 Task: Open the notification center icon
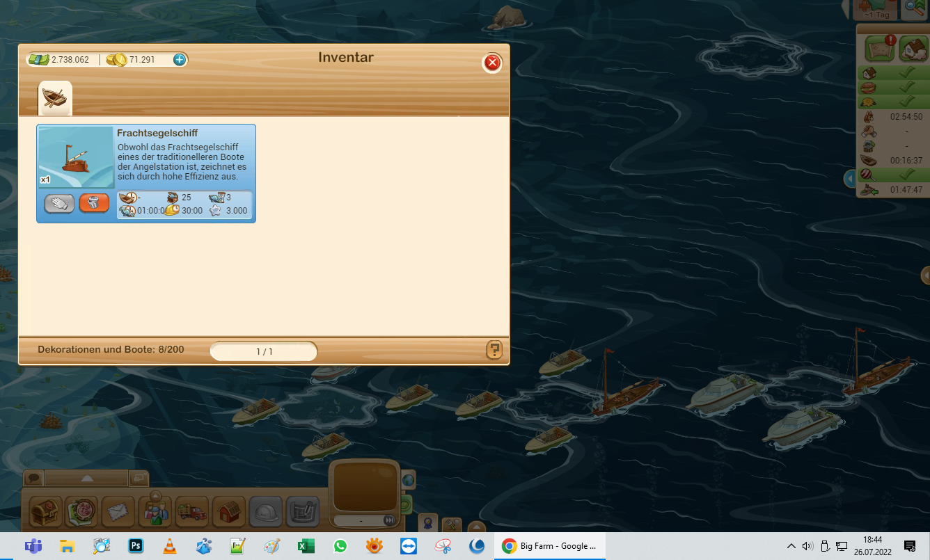tap(909, 546)
